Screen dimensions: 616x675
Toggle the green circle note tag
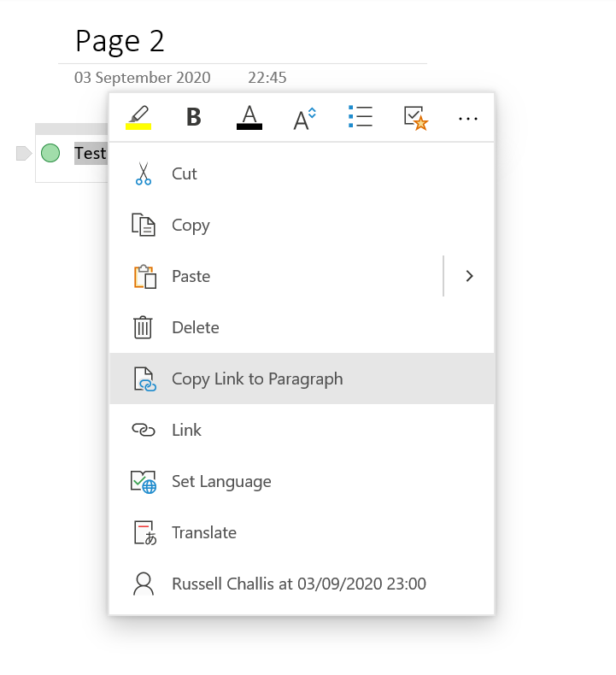point(50,153)
